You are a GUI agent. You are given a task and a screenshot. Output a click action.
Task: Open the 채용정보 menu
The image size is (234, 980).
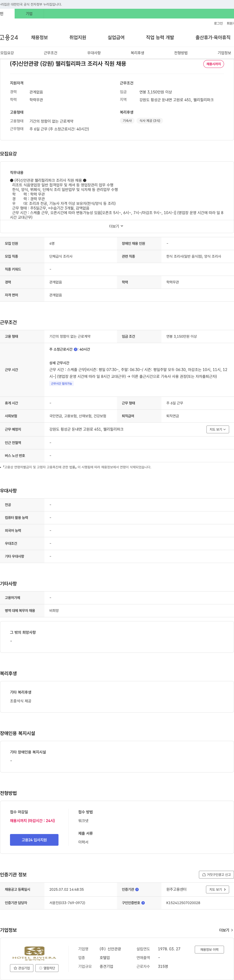[39, 37]
